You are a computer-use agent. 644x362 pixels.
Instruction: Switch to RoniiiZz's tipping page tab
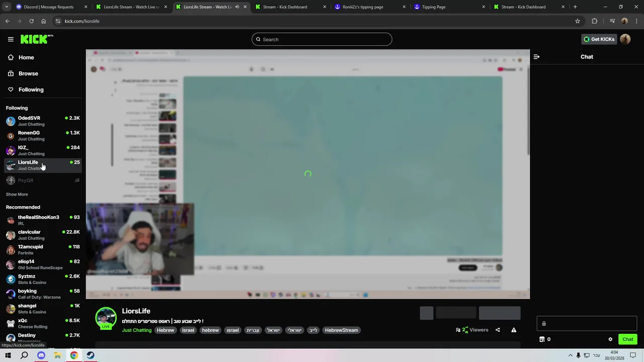click(370, 7)
